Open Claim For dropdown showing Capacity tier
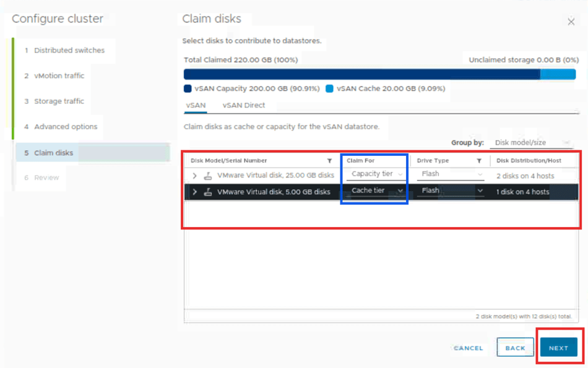This screenshot has height=368, width=588. pos(376,174)
